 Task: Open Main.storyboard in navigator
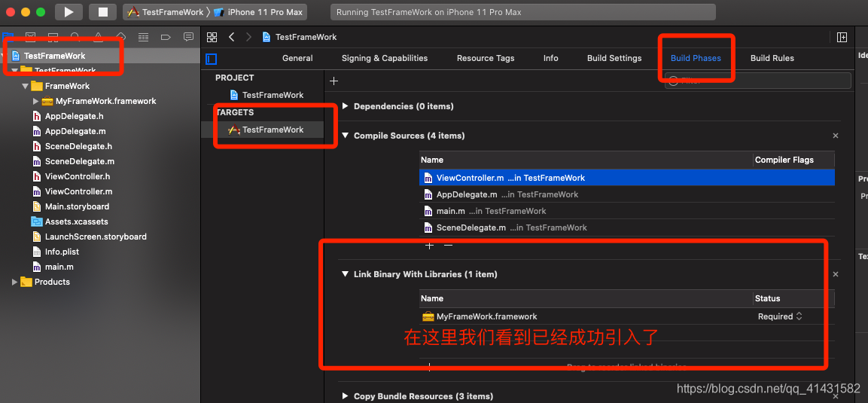(x=77, y=206)
